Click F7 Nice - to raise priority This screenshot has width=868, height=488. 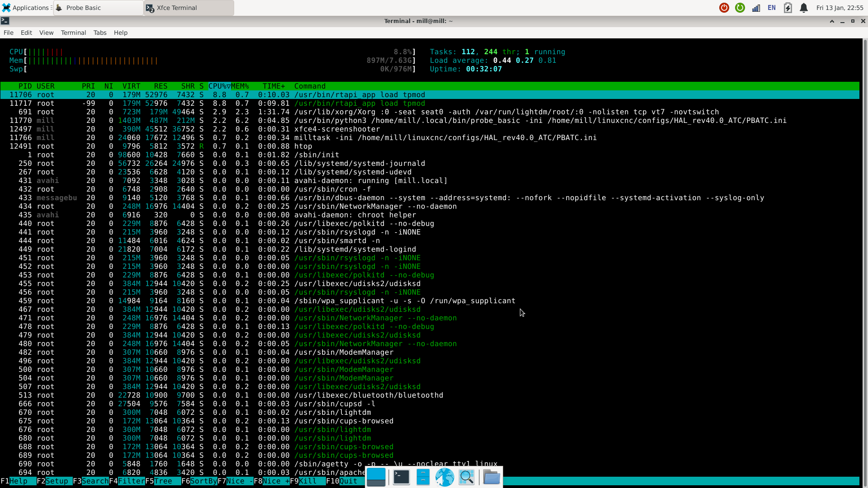click(235, 481)
